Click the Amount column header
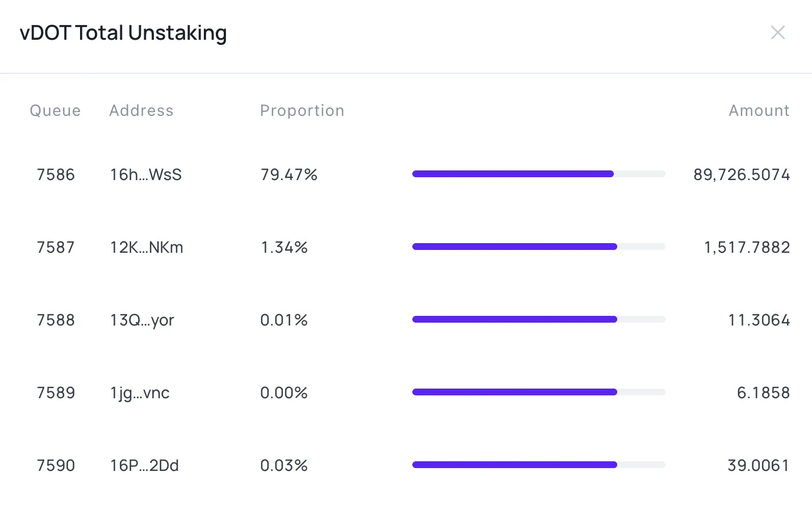 pyautogui.click(x=759, y=110)
